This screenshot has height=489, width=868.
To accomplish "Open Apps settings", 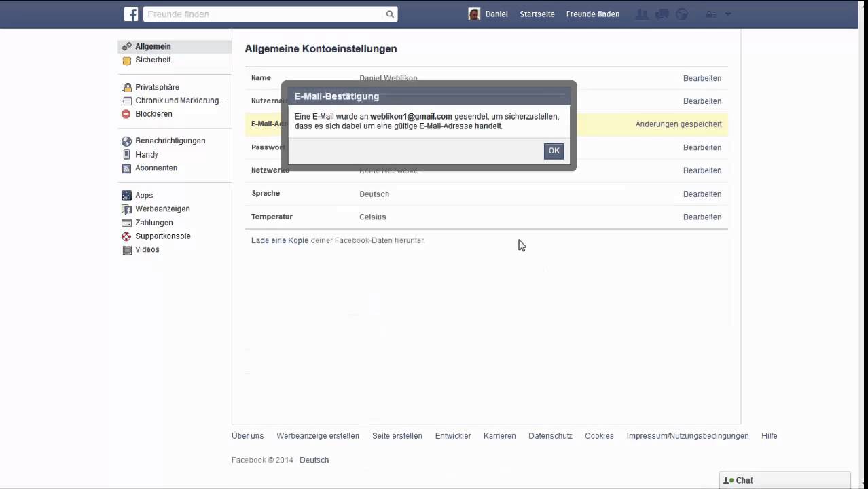I will coord(144,196).
